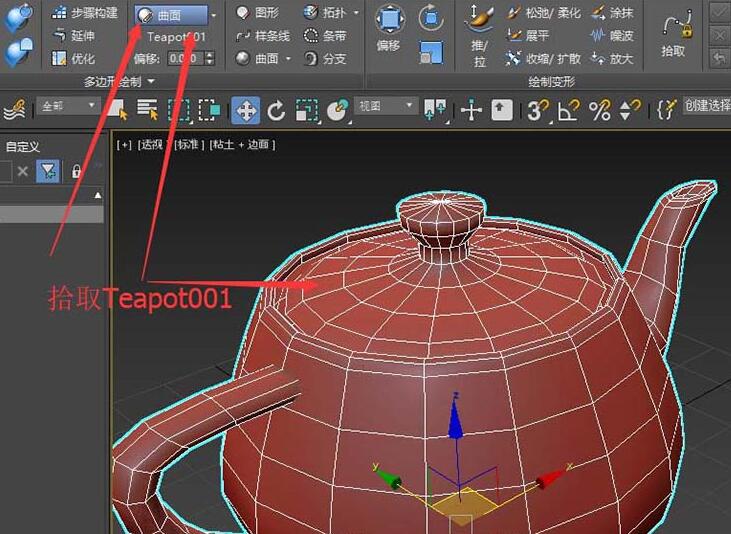This screenshot has height=534, width=731.
Task: Expand the 拓扑 topology dropdown arrow
Action: click(x=357, y=13)
